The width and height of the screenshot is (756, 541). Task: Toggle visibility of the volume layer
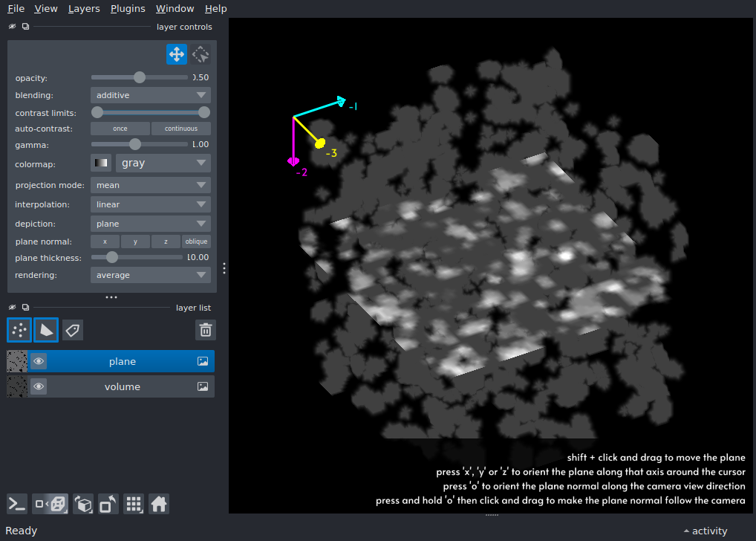[x=38, y=386]
